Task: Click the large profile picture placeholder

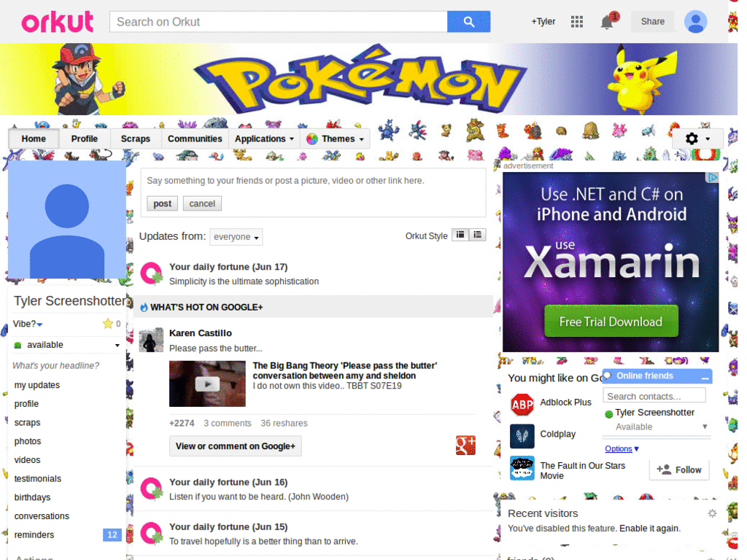Action: (x=67, y=219)
